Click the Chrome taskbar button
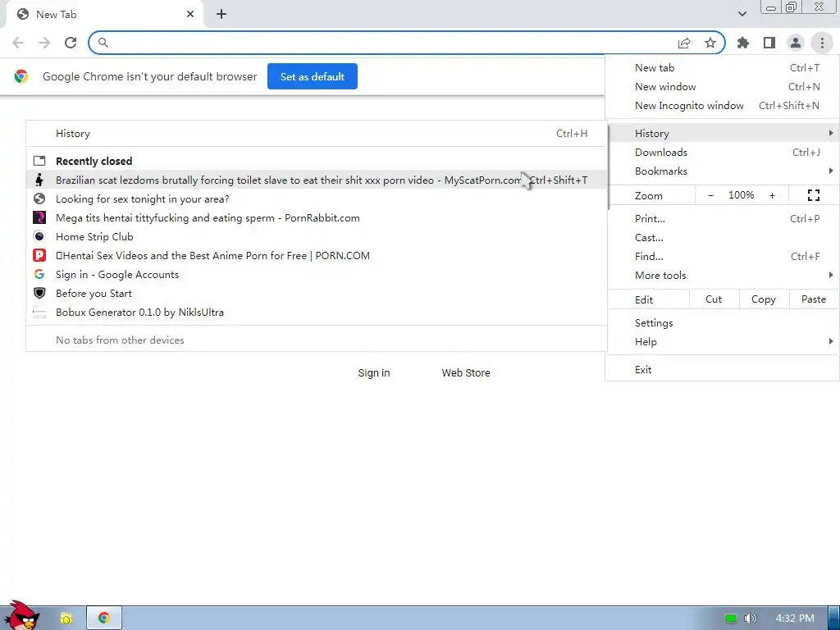840x630 pixels. (x=104, y=619)
